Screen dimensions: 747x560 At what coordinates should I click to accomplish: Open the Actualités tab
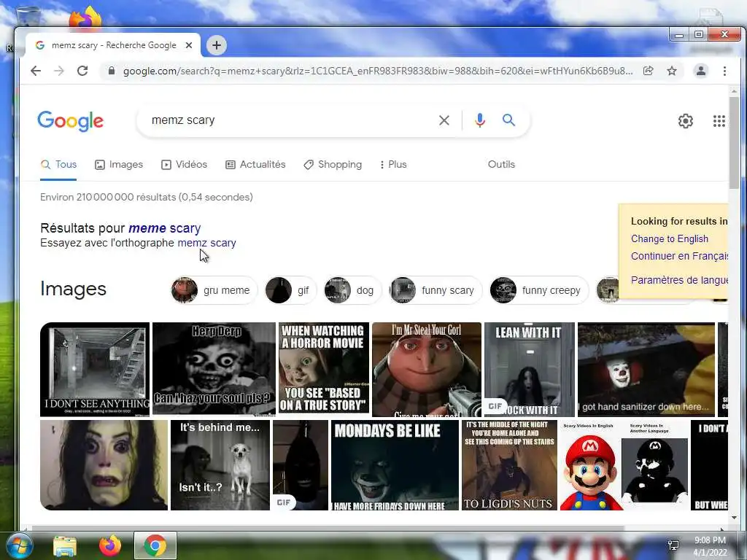255,164
